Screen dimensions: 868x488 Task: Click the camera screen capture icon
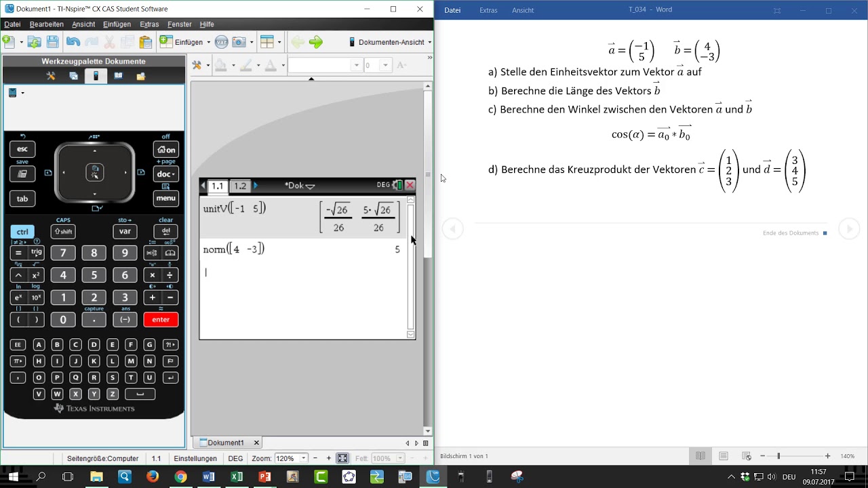tap(239, 42)
